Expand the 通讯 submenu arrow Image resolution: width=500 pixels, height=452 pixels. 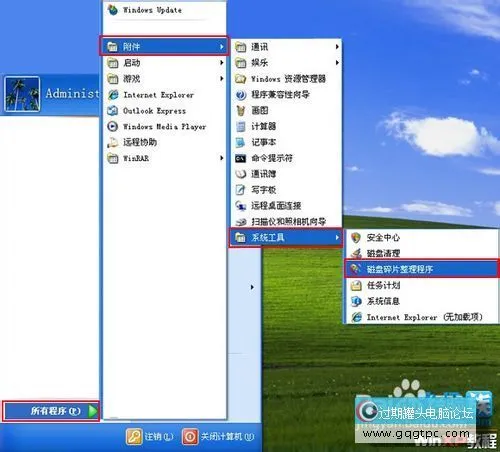coord(337,47)
